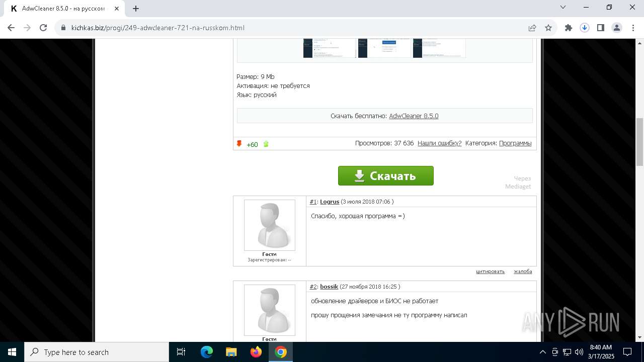Open the first program screenshot thumbnail
This screenshot has width=644, height=362.
point(330,48)
